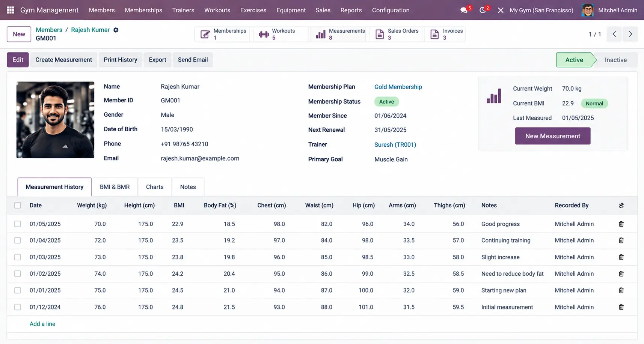644x344 pixels.
Task: Sort by the Weight (kg) column header
Action: click(92, 205)
